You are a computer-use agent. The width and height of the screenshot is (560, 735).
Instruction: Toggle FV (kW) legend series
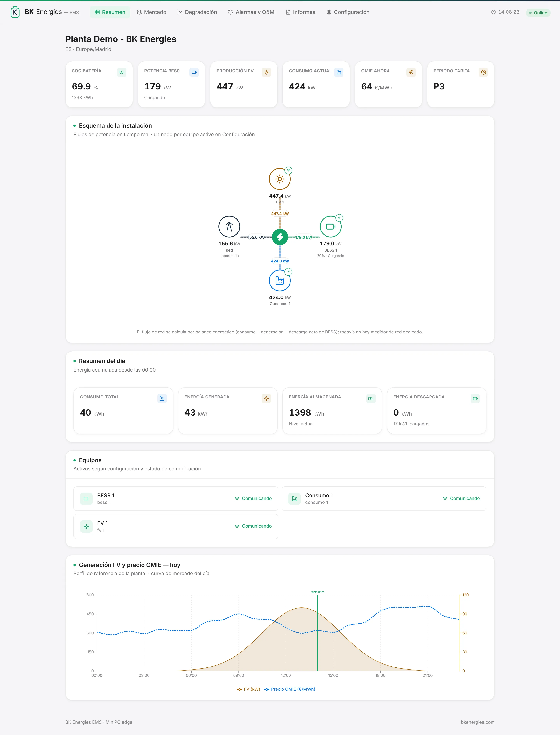point(248,689)
